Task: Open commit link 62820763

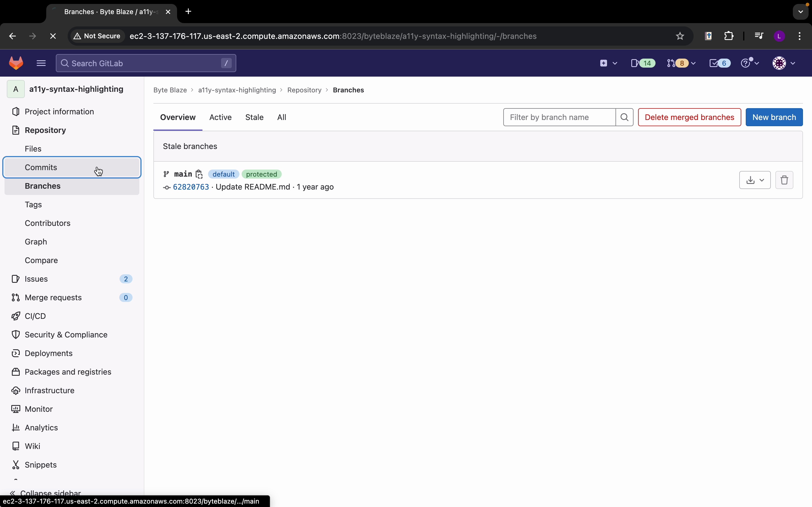Action: click(x=191, y=187)
